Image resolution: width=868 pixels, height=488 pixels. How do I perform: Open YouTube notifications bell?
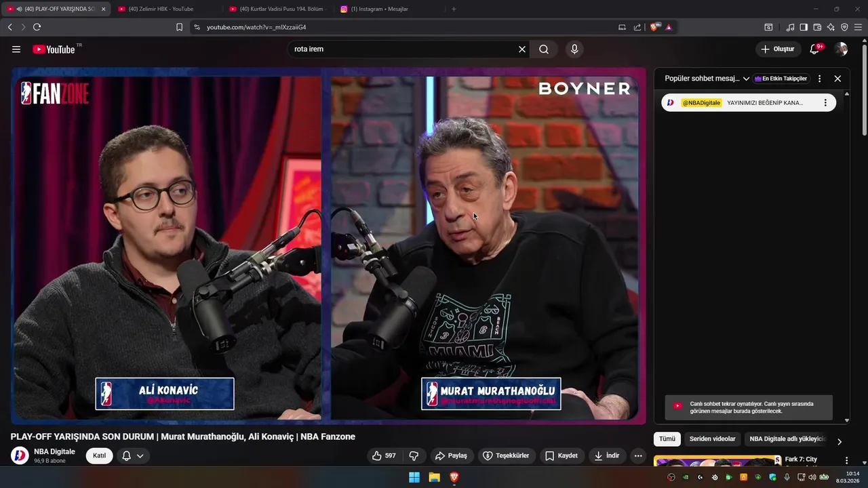(815, 49)
